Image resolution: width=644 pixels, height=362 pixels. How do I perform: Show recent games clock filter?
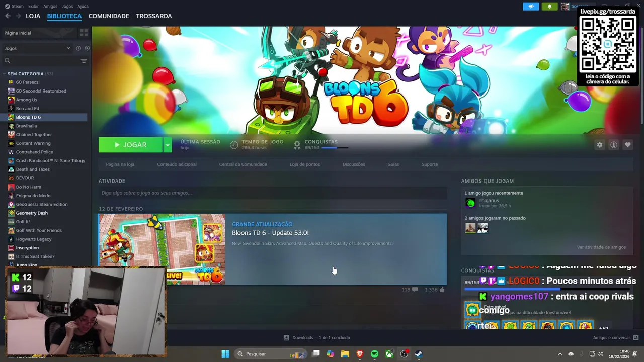(x=78, y=48)
